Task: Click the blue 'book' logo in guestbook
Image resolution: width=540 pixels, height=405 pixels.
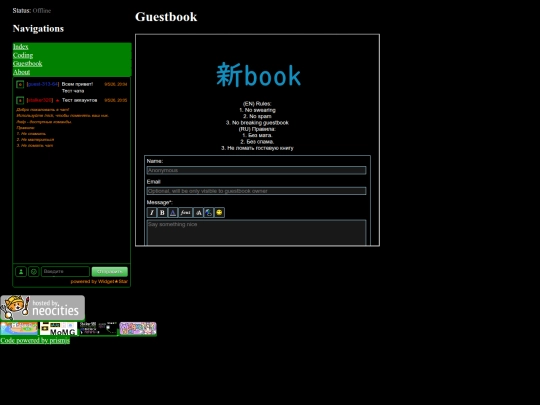Action: 258,75
